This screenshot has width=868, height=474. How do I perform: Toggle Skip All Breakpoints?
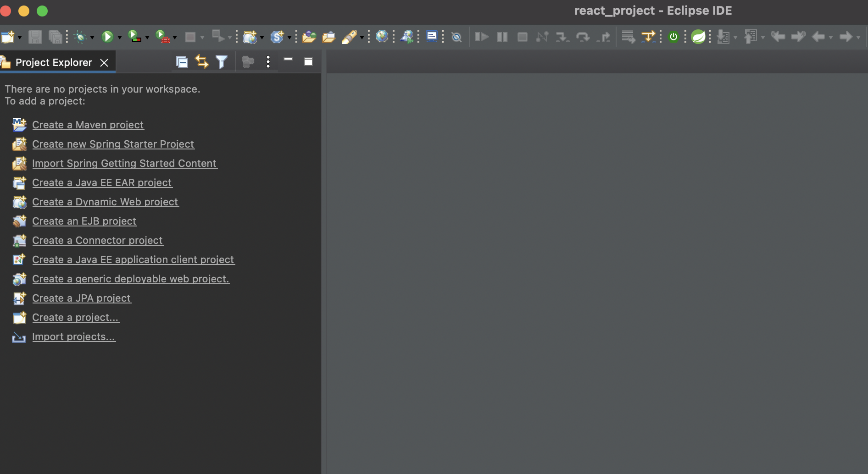point(456,37)
